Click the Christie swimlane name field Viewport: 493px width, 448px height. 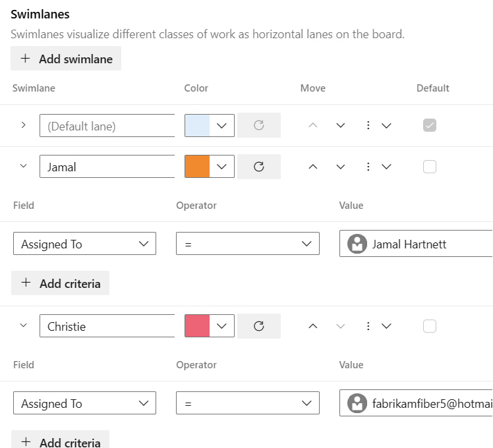(107, 326)
